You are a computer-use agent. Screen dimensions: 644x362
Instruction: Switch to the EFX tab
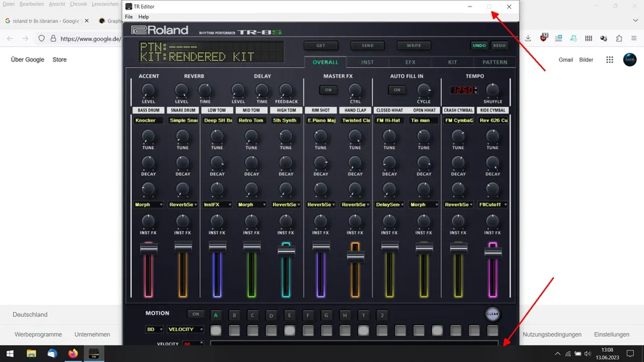pyautogui.click(x=410, y=62)
